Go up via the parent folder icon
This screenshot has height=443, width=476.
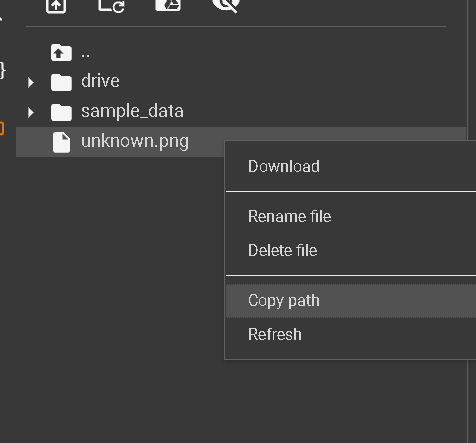tap(61, 53)
